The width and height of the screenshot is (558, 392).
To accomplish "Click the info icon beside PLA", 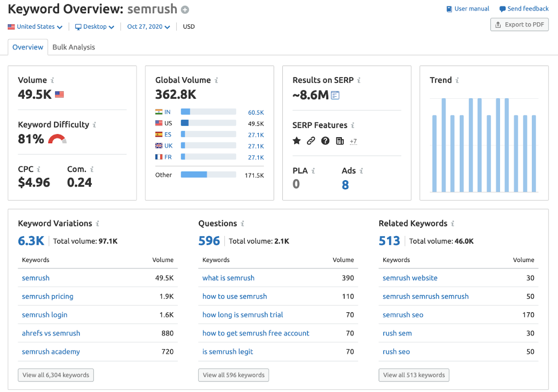I will [x=313, y=171].
